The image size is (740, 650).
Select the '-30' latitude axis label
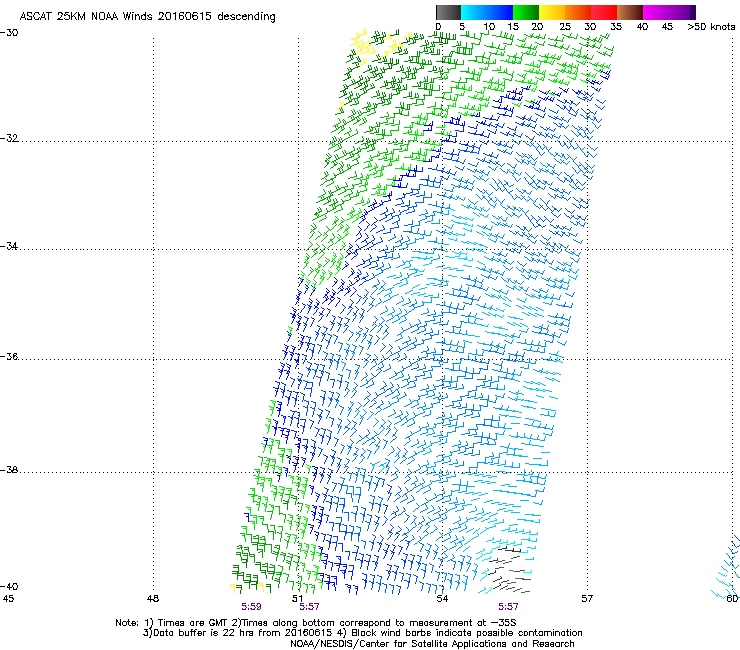click(9, 33)
